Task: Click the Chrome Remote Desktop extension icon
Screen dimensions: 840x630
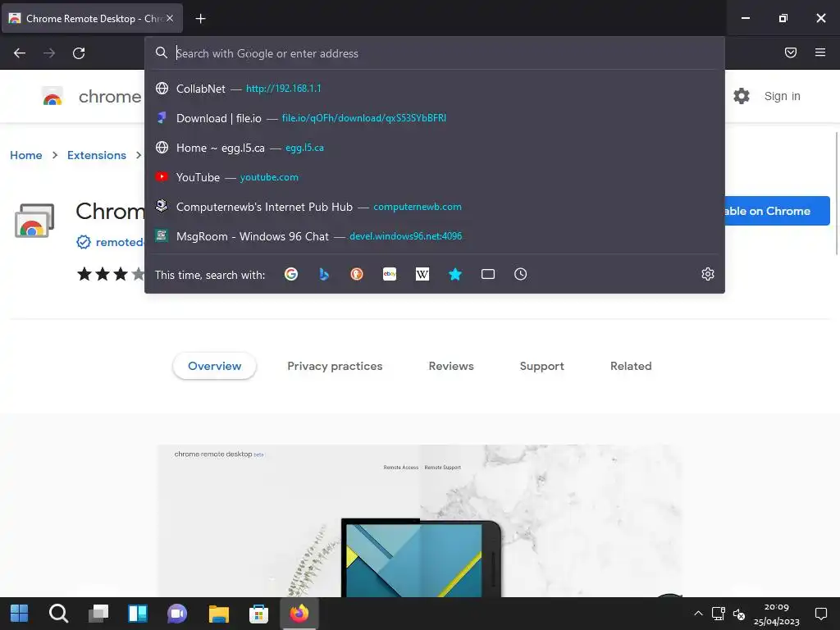Action: tap(34, 220)
